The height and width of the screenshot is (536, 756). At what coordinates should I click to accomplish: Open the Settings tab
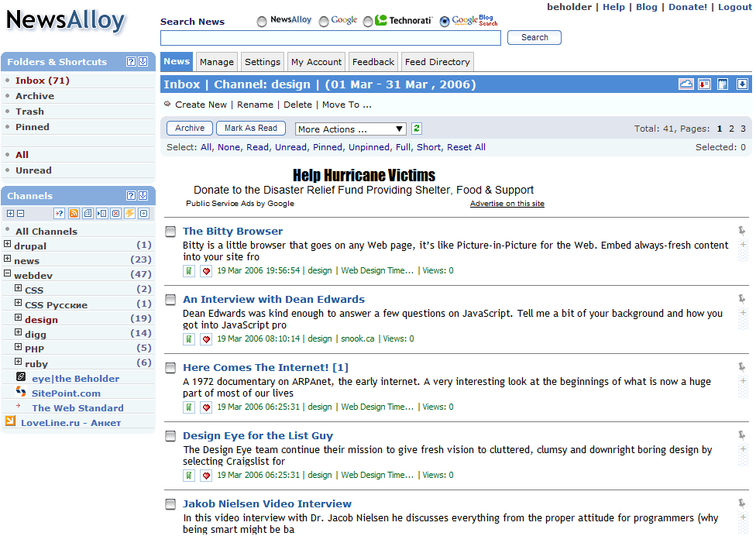tap(263, 62)
